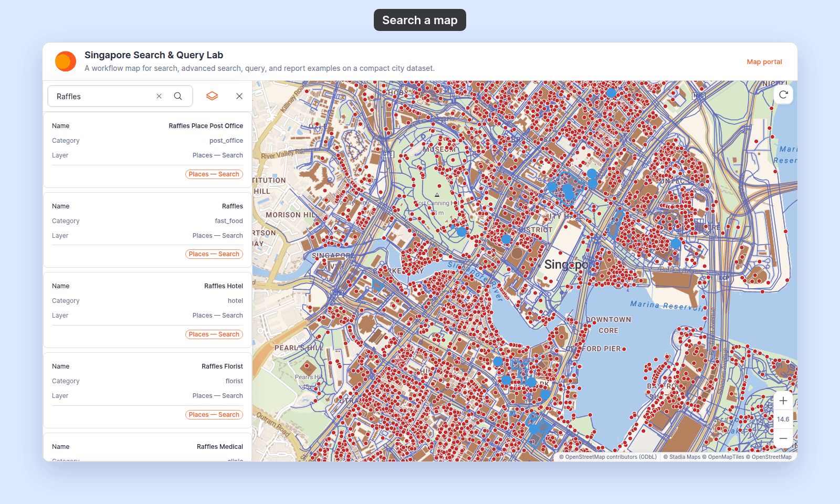Close the search results panel
The width and height of the screenshot is (840, 504).
coord(239,96)
